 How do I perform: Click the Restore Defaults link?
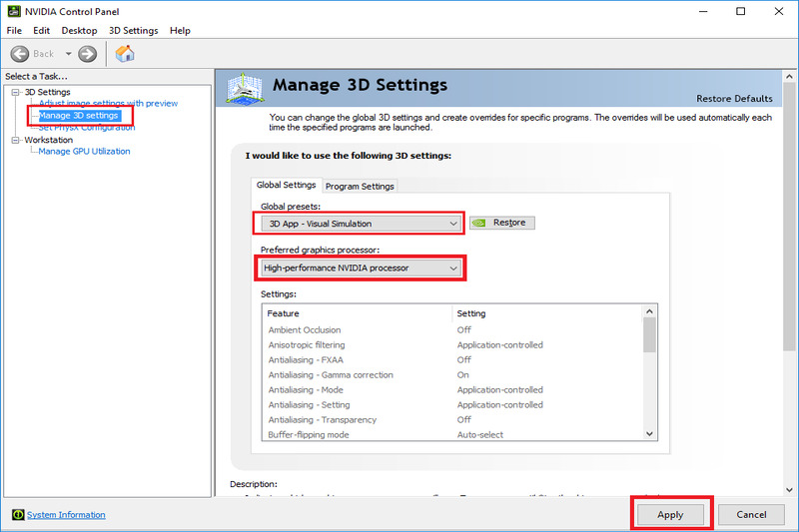click(734, 99)
